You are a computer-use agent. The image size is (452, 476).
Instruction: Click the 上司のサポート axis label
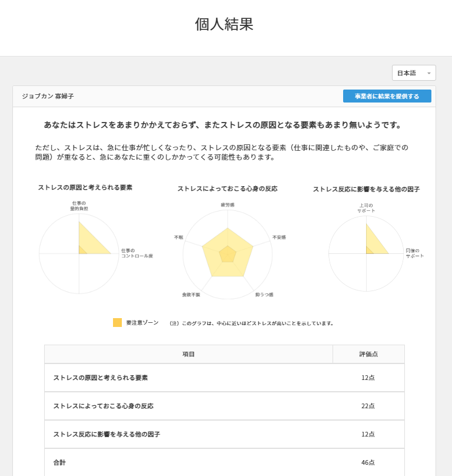366,208
